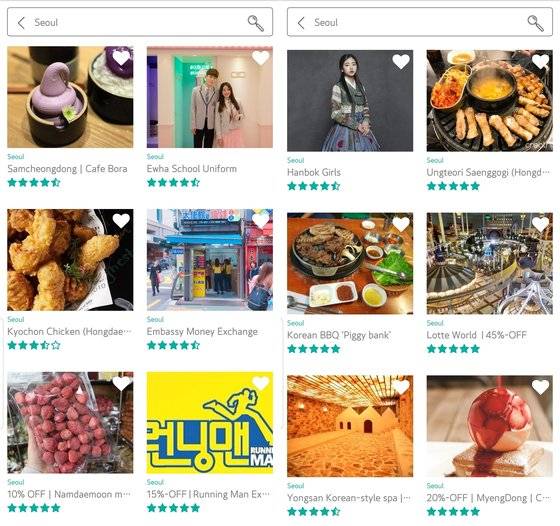
Task: Open the Embassy Money Exchange storefront photo
Action: click(x=210, y=260)
